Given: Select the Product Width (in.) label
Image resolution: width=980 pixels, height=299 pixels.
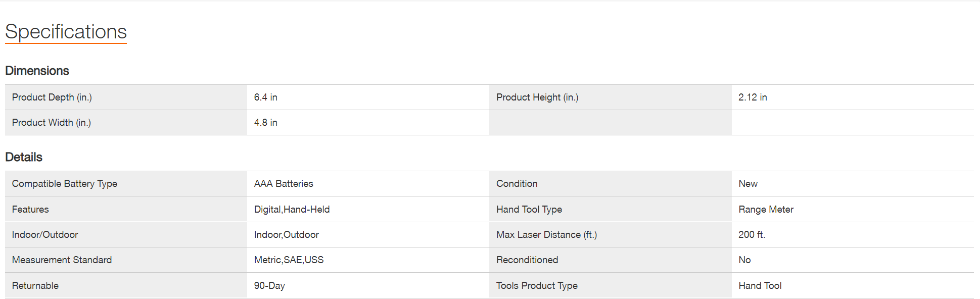Looking at the screenshot, I should point(52,123).
